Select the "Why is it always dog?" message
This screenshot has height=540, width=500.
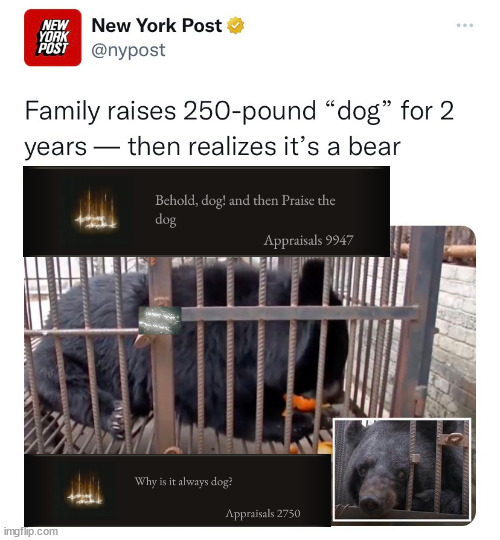(184, 481)
